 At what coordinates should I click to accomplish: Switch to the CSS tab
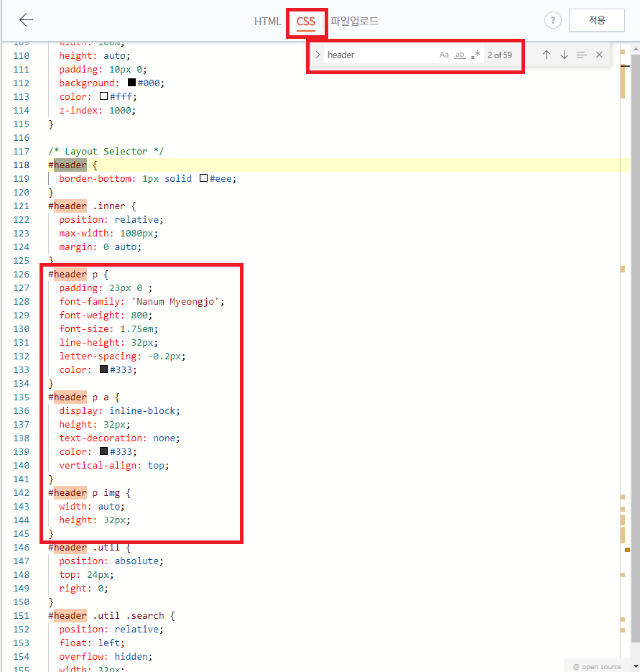pyautogui.click(x=306, y=22)
